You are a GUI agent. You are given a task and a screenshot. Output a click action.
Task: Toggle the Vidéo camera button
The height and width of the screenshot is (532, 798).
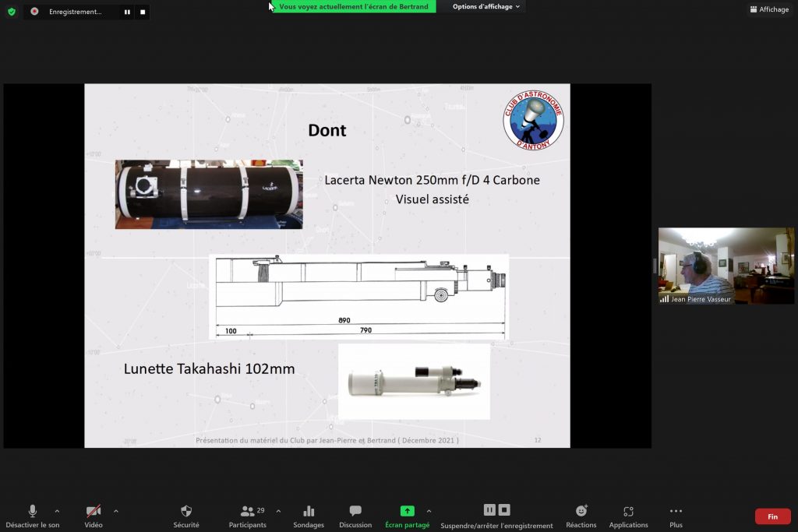tap(94, 516)
